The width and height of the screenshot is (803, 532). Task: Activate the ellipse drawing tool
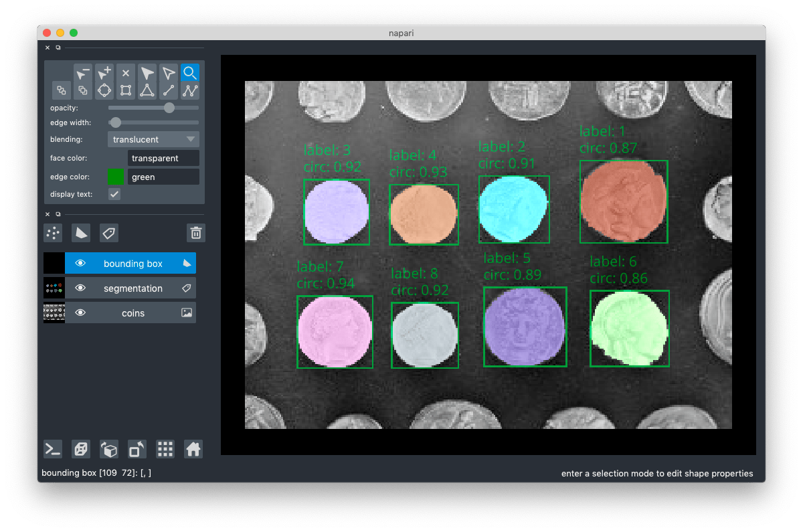coord(104,90)
